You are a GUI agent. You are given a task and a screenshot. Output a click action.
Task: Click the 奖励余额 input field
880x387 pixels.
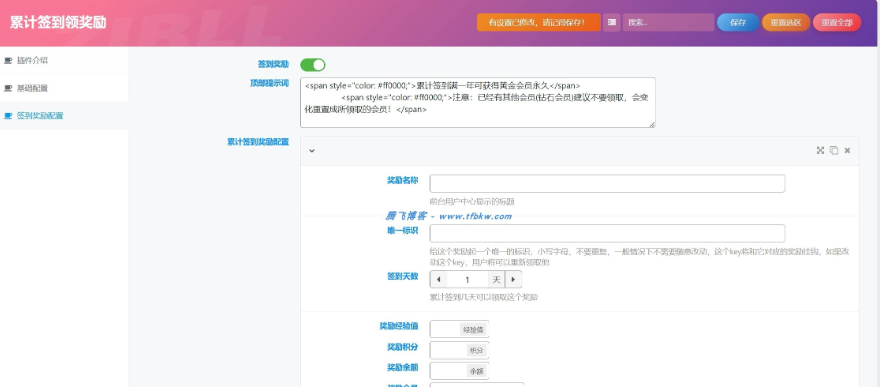pyautogui.click(x=447, y=371)
